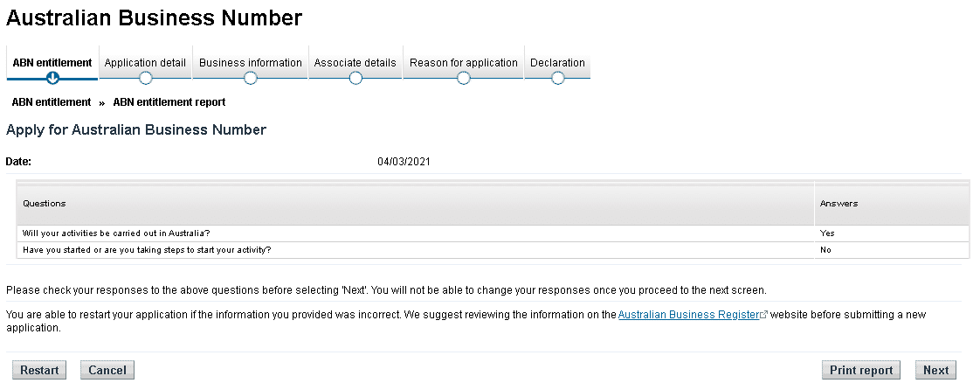
Task: Click the step circle under Business information
Action: 251,78
